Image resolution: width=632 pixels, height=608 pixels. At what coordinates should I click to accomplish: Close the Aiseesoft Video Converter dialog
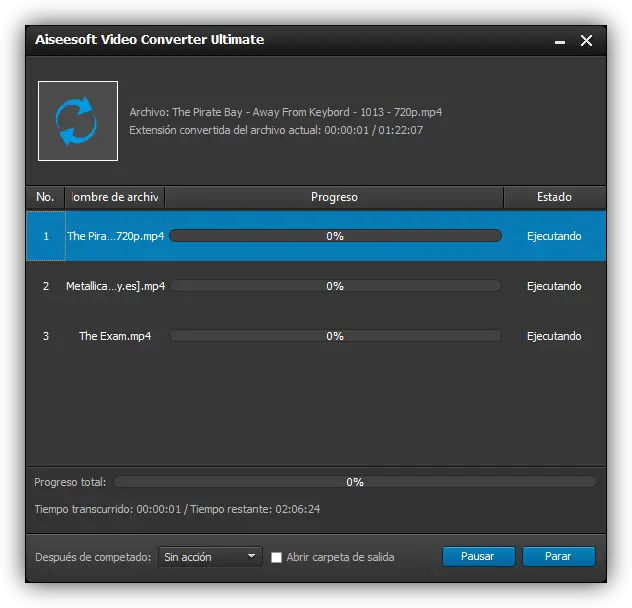(x=586, y=40)
